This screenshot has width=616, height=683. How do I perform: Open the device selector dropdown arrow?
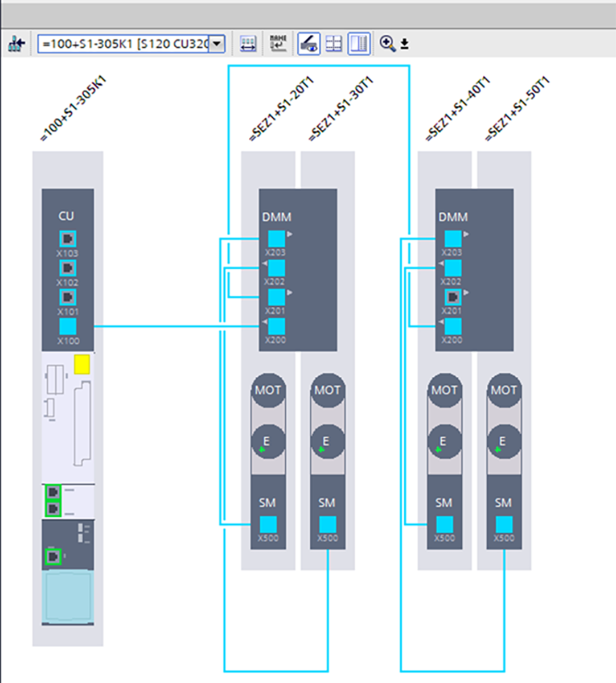tap(216, 44)
